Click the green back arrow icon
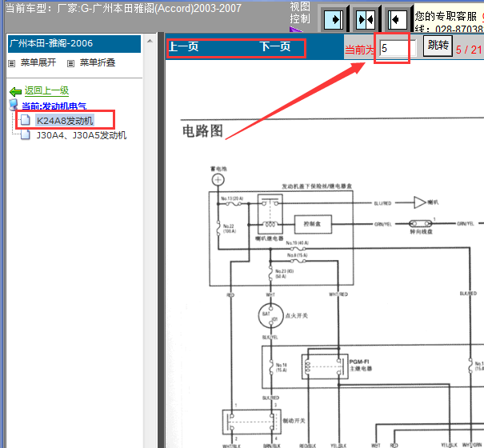The image size is (484, 448). 15,91
